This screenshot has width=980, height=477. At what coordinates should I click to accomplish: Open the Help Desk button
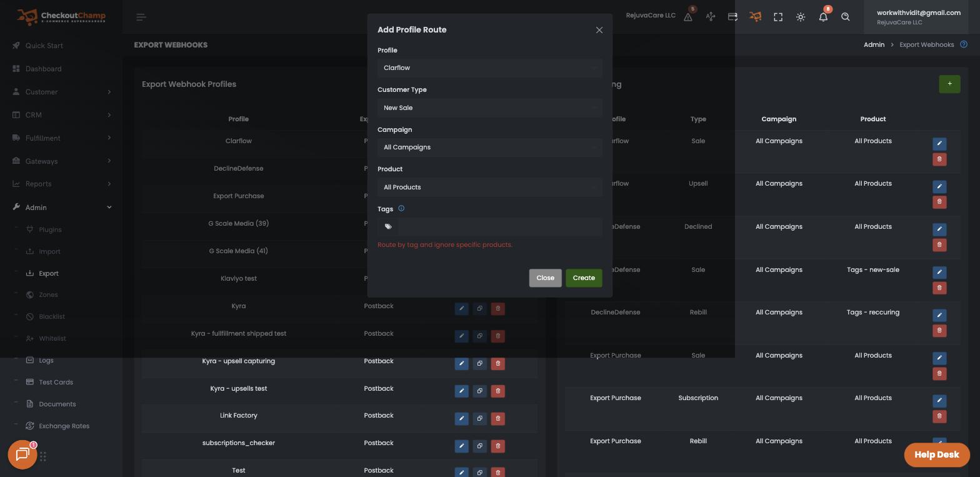936,454
